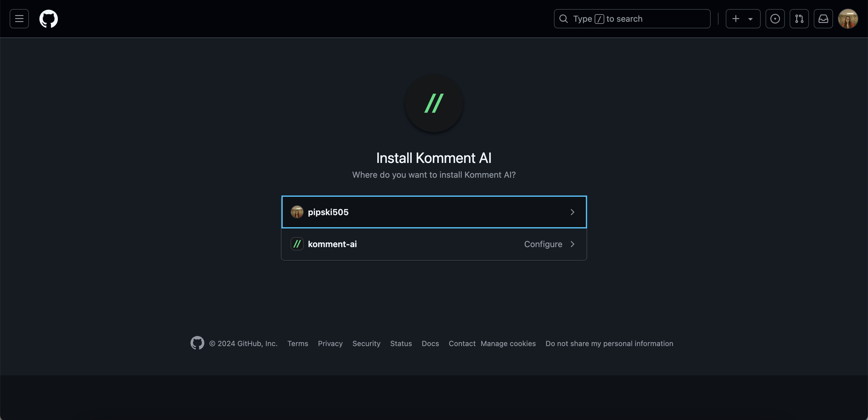Viewport: 868px width, 420px height.
Task: Click the komment-ai organization icon
Action: pyautogui.click(x=297, y=244)
